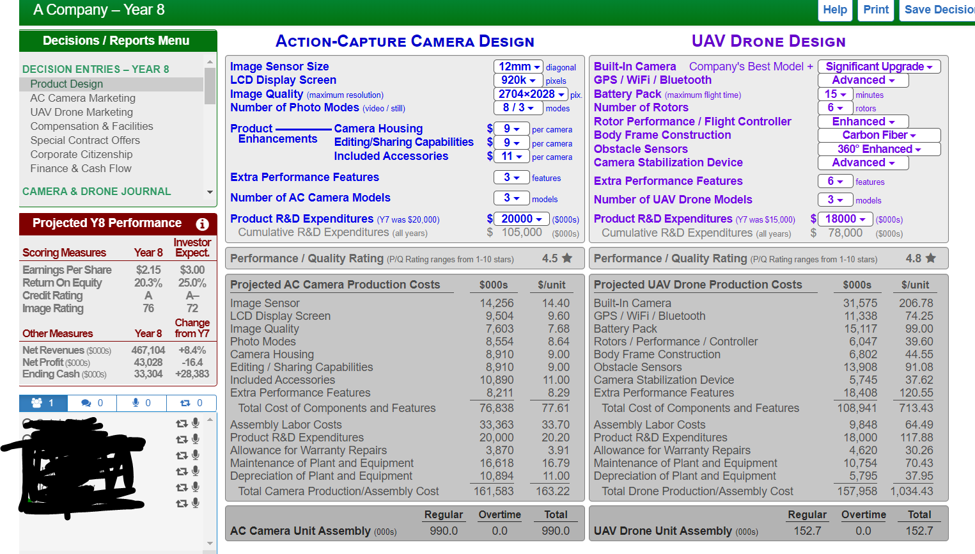Click scroll-up arrow of Decisions / Reports menu

tap(210, 62)
